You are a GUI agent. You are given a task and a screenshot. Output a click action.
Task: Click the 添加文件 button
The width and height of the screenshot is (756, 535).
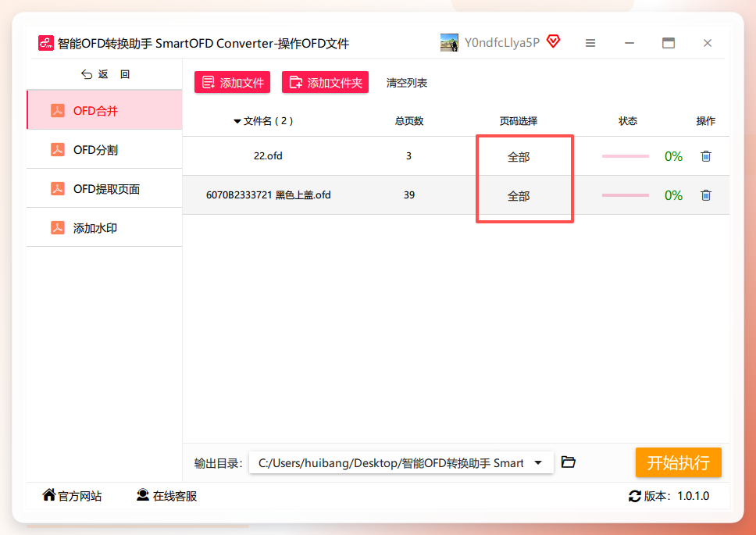[233, 83]
